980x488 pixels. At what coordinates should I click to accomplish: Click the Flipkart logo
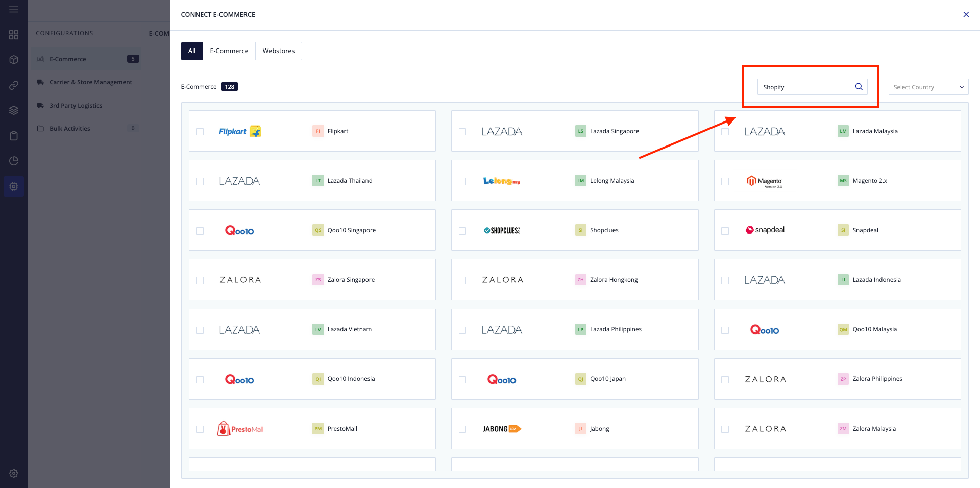pos(240,131)
